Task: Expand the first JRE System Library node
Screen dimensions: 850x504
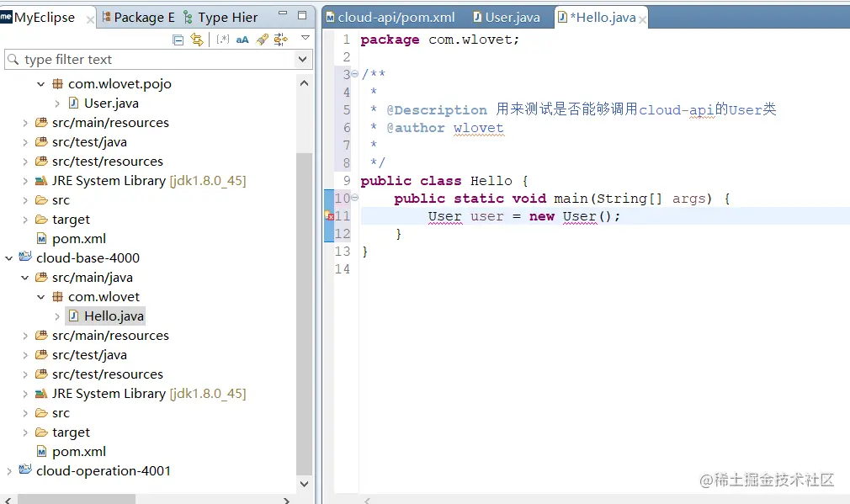Action: click(x=25, y=181)
